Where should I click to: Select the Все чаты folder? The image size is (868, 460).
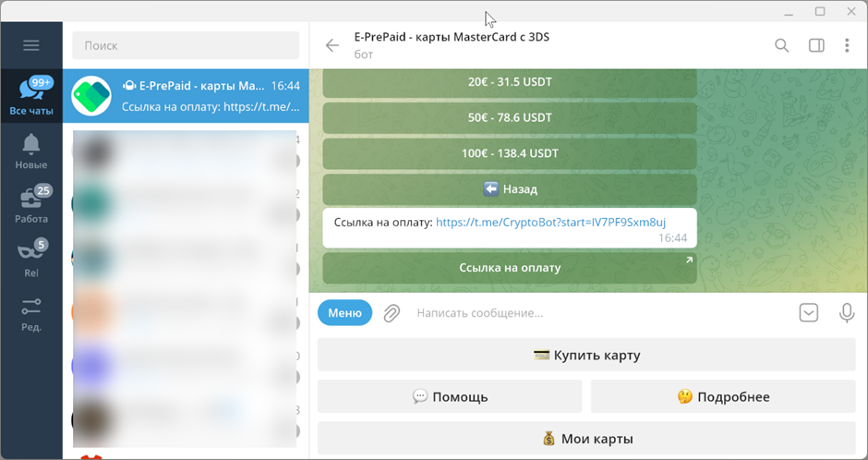point(31,96)
